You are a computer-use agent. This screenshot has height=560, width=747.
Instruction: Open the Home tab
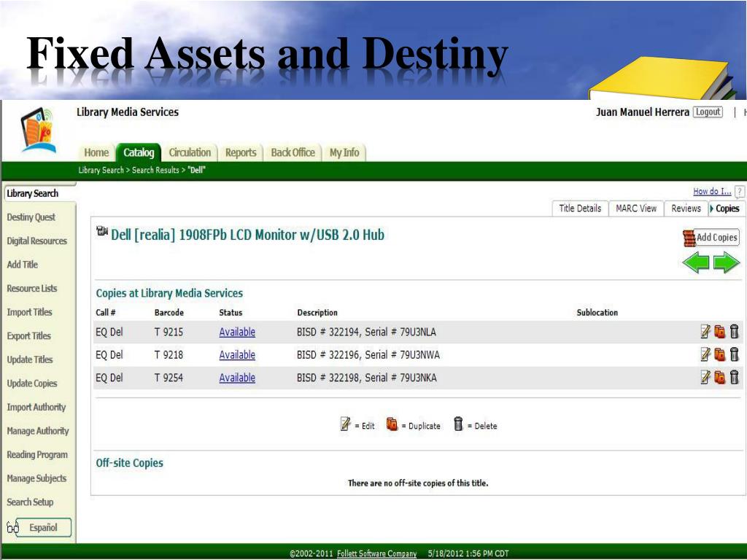96,152
